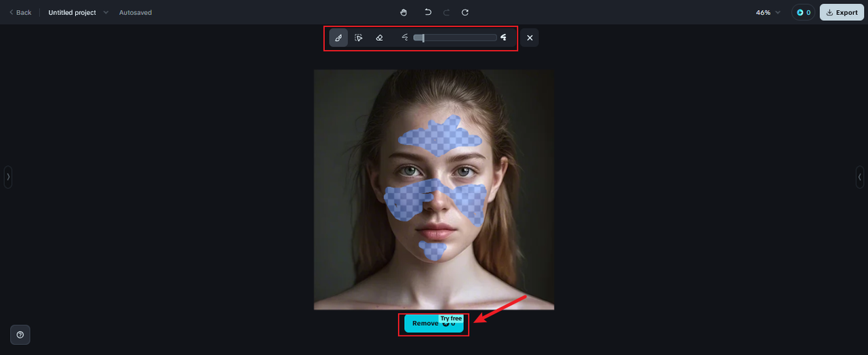868x355 pixels.
Task: Select the quick selection tool
Action: tap(359, 37)
